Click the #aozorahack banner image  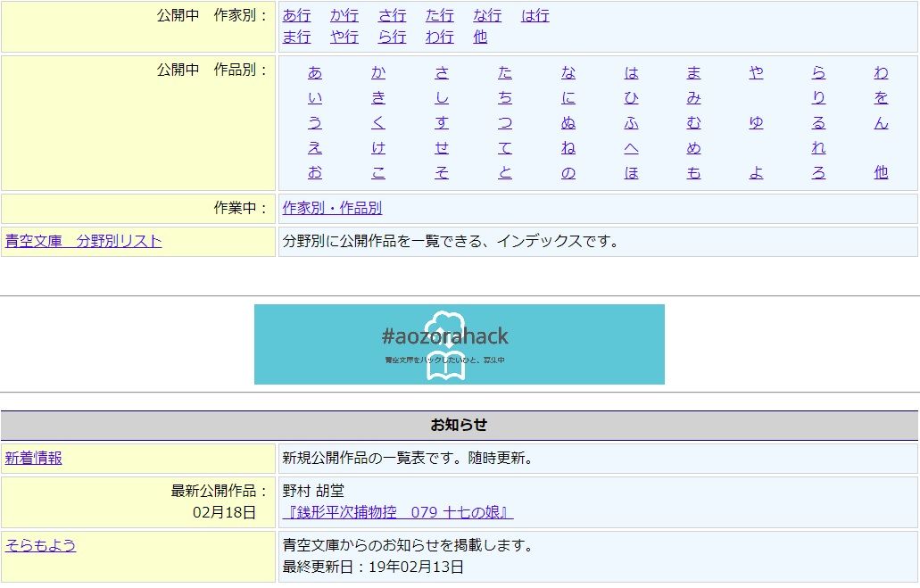point(459,344)
